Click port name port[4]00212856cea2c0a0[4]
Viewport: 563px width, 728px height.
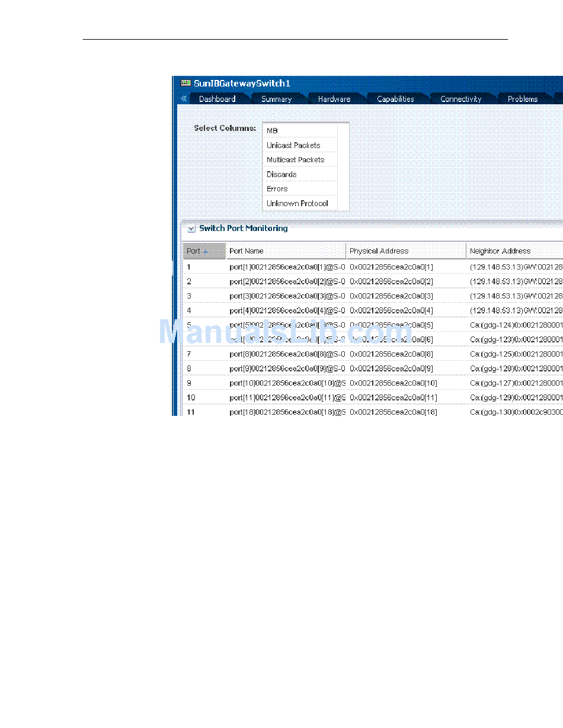(287, 310)
